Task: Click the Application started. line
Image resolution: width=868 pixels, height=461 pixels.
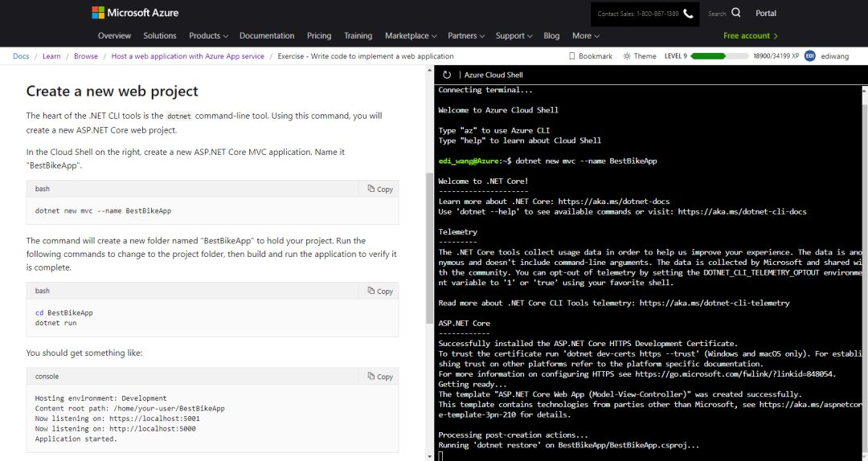Action: (76, 439)
